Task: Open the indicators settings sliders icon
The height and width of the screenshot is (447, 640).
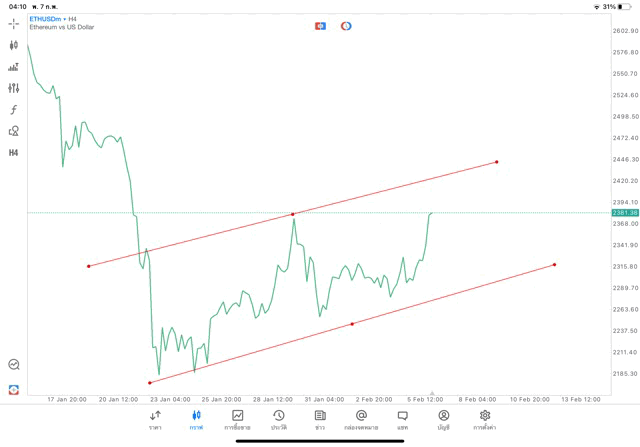Action: point(14,88)
